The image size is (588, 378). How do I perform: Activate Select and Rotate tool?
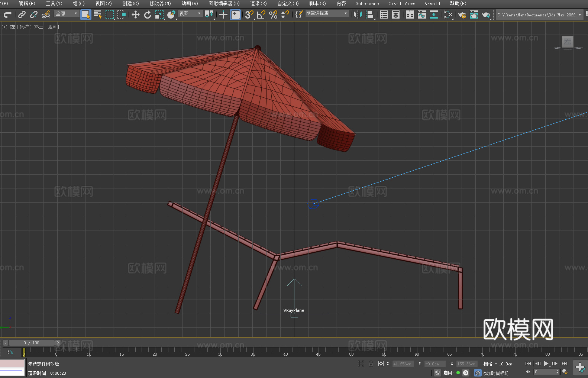148,14
